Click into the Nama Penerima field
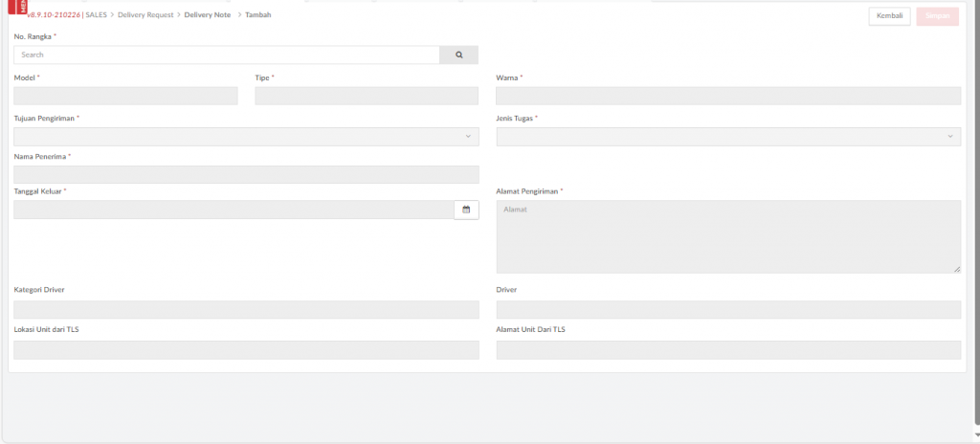This screenshot has height=444, width=980. 246,174
